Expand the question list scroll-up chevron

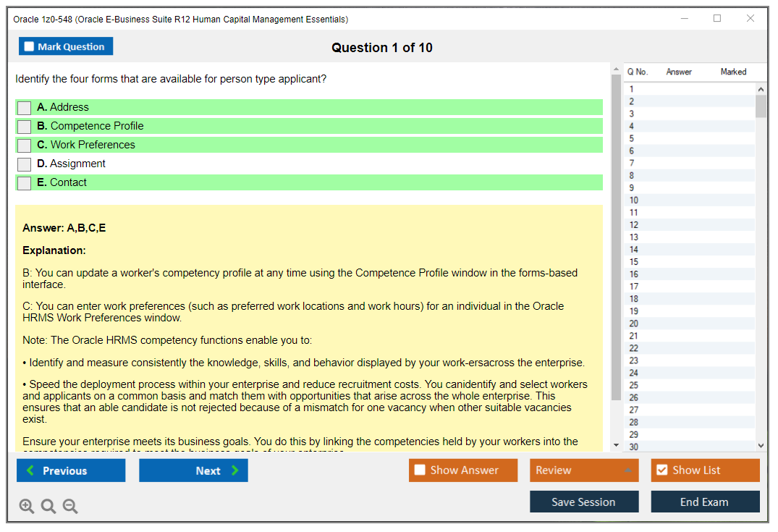760,88
